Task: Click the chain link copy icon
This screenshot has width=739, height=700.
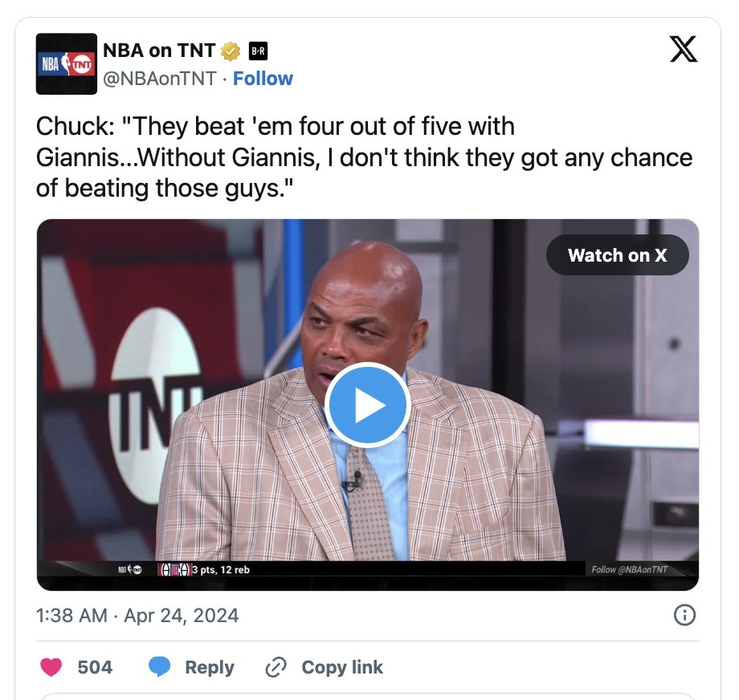Action: coord(276,668)
